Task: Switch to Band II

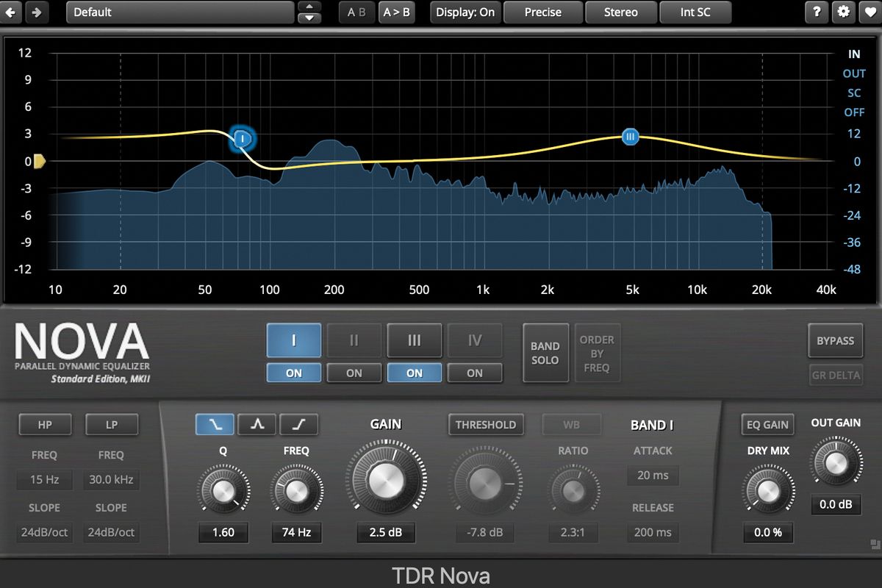Action: pos(354,340)
